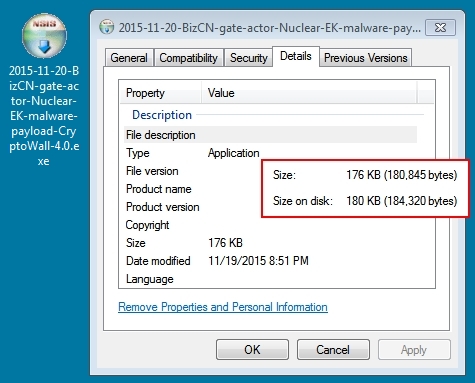475x383 pixels.
Task: Select the Size 176 KB row
Action: pyautogui.click(x=270, y=243)
